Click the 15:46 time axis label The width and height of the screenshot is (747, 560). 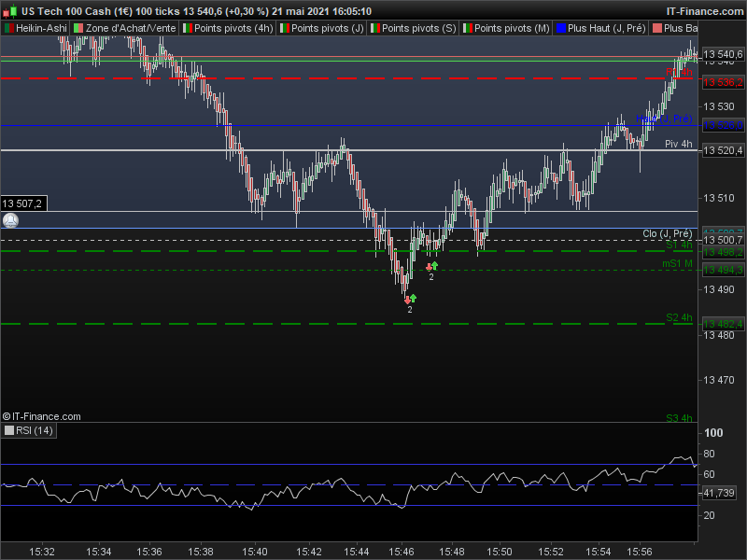point(402,552)
